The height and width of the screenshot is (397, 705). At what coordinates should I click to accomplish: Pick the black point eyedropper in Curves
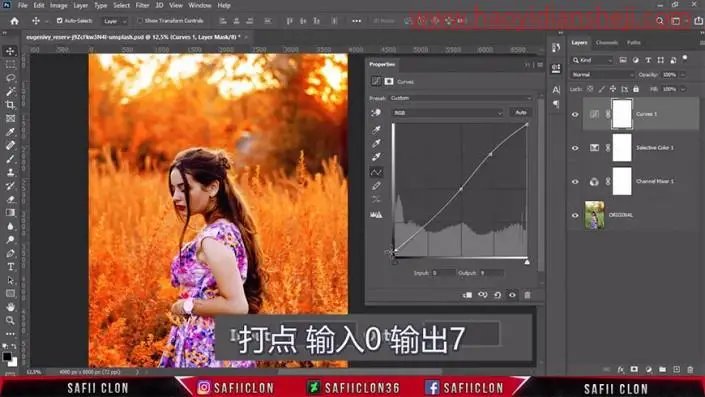coord(376,129)
